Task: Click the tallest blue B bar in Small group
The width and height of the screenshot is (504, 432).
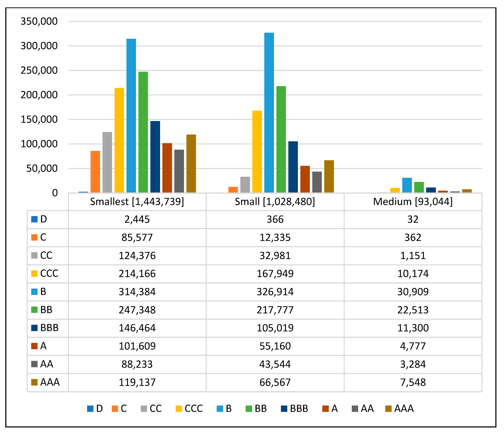Action: pyautogui.click(x=269, y=112)
